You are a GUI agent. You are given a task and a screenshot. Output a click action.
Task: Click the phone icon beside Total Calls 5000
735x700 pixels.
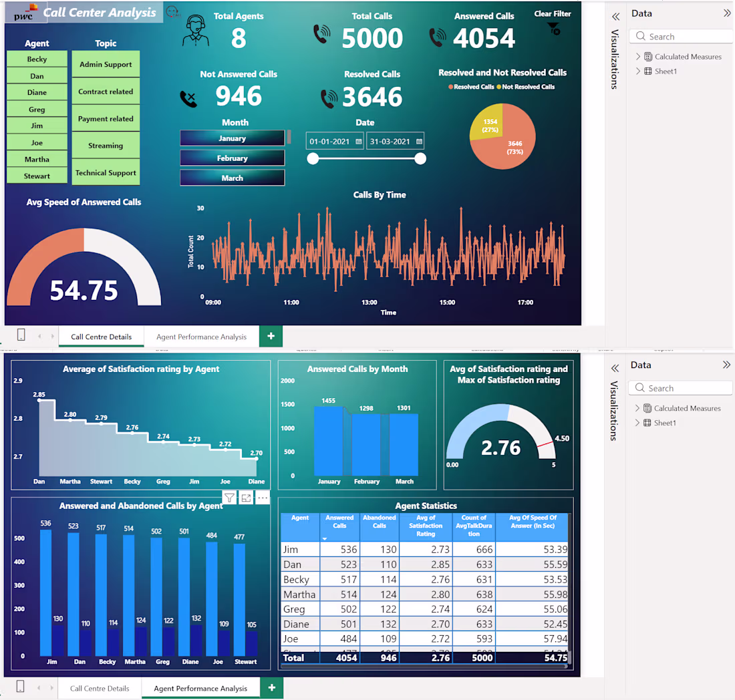tap(322, 34)
